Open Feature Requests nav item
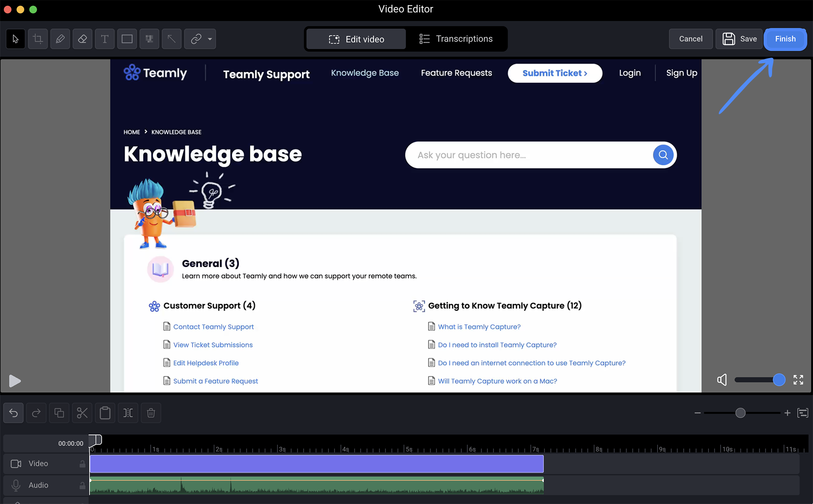This screenshot has height=504, width=813. 456,73
